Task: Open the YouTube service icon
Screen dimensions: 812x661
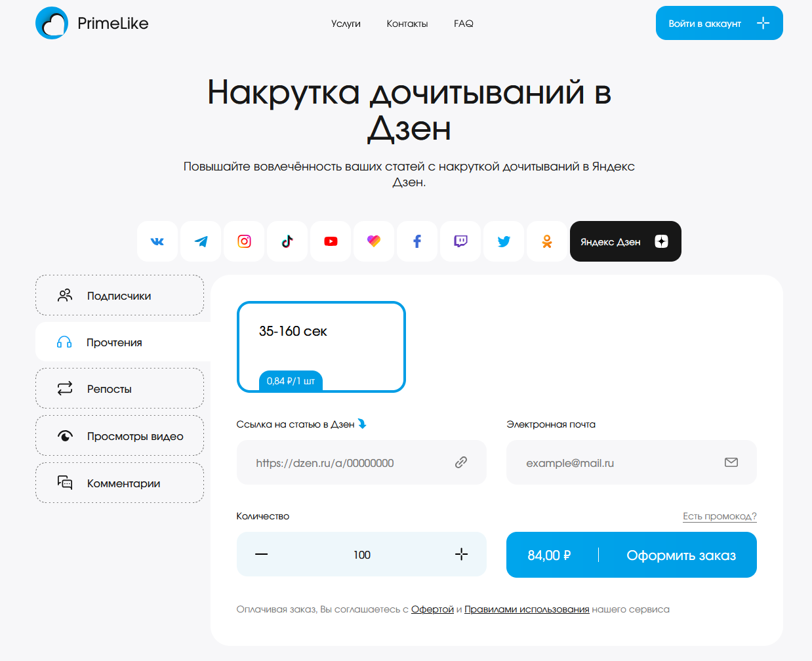Action: (331, 241)
